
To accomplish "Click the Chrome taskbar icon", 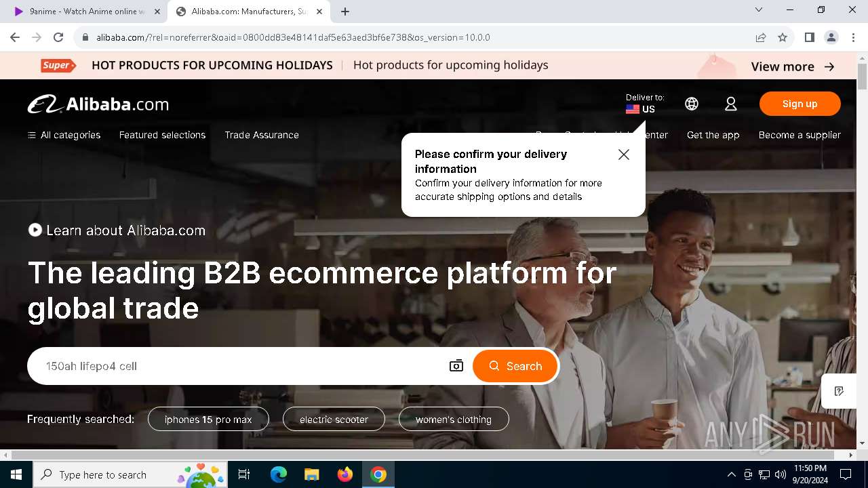I will click(378, 474).
